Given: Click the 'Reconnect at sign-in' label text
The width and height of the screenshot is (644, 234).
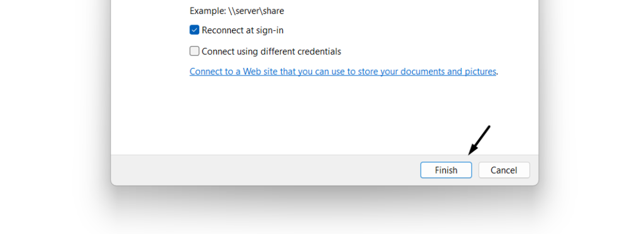Looking at the screenshot, I should 242,30.
